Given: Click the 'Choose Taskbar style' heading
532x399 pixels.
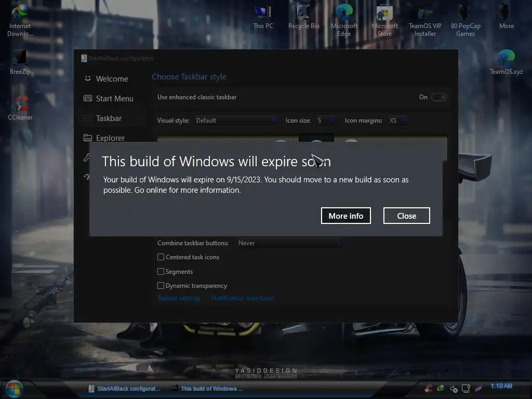Looking at the screenshot, I should 189,77.
